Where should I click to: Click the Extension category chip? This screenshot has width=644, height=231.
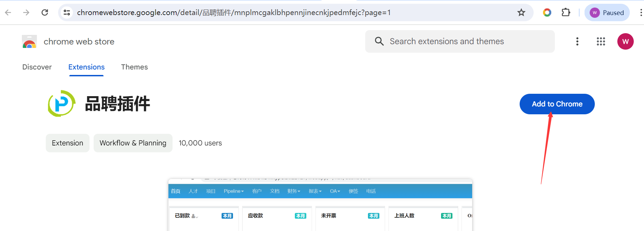coord(68,143)
